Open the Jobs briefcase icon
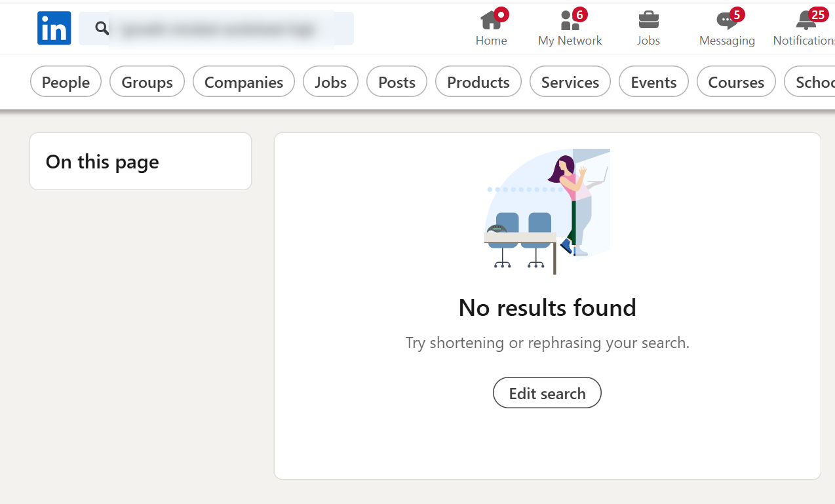 pyautogui.click(x=648, y=21)
